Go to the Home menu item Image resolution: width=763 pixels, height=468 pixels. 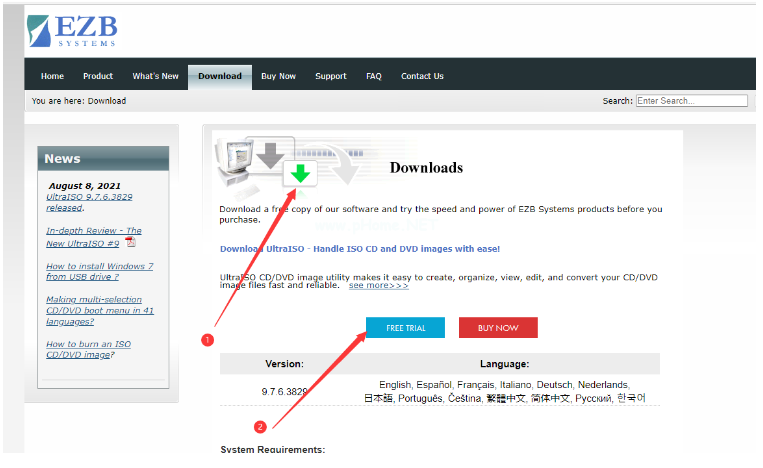tap(52, 76)
